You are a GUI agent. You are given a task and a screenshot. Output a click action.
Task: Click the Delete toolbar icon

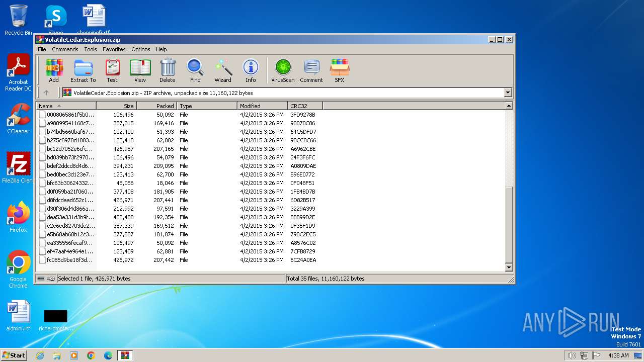(168, 71)
